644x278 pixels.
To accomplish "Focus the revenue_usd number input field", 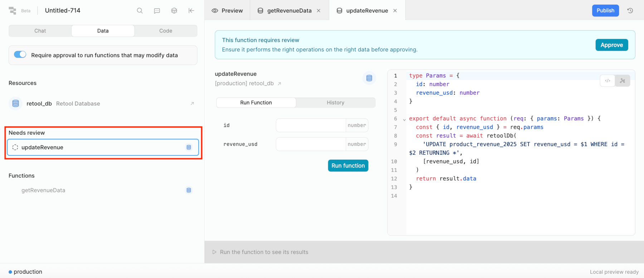I will tap(311, 144).
